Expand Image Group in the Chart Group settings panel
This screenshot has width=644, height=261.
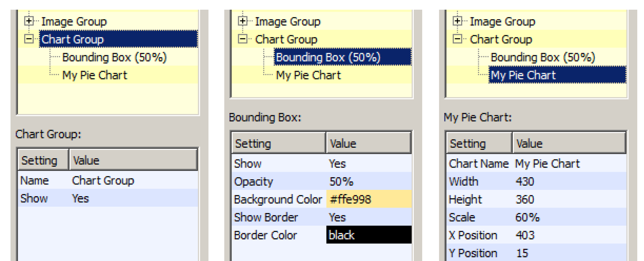point(29,21)
